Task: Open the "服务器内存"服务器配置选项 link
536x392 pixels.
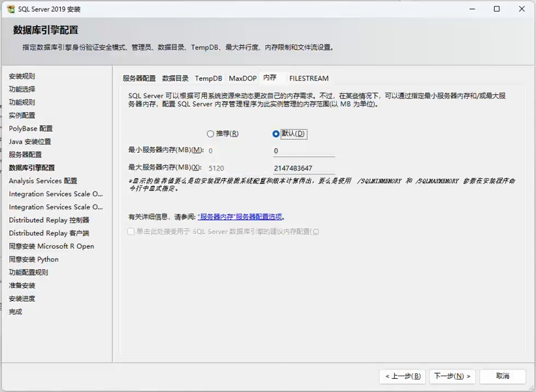Action: [x=240, y=217]
